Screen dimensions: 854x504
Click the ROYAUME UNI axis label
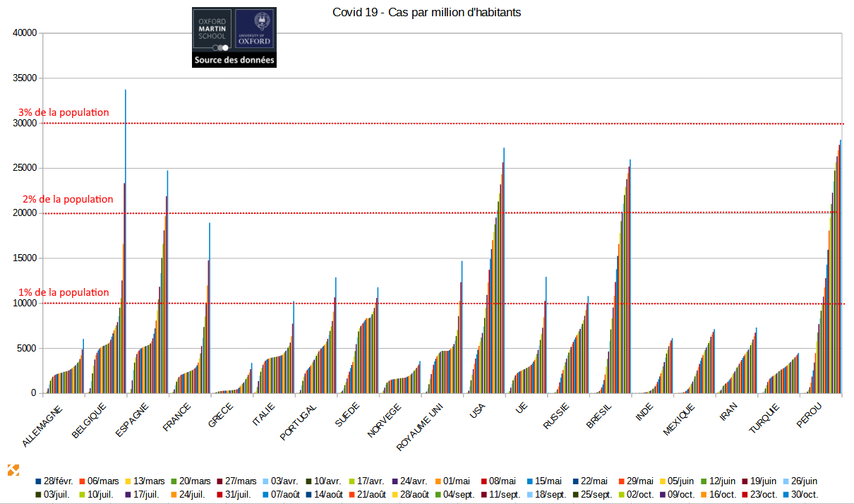tap(424, 426)
